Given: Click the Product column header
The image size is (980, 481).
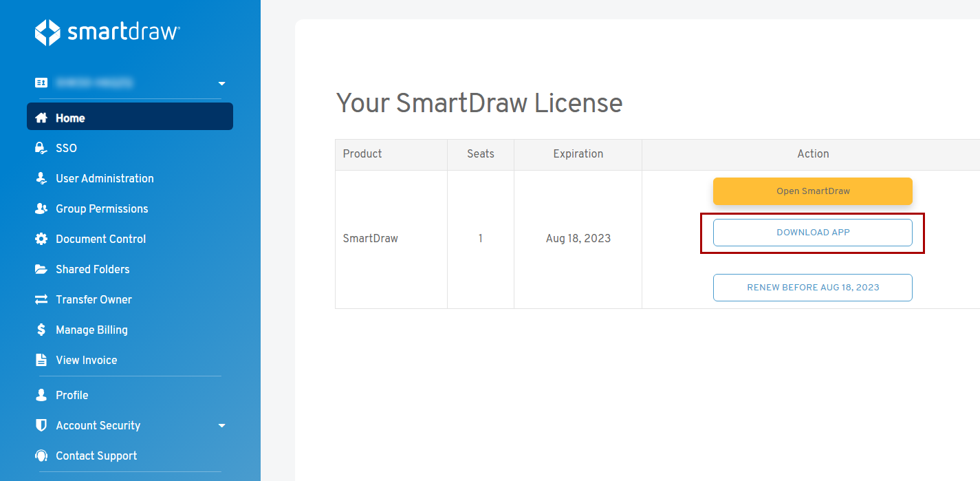Looking at the screenshot, I should (362, 154).
